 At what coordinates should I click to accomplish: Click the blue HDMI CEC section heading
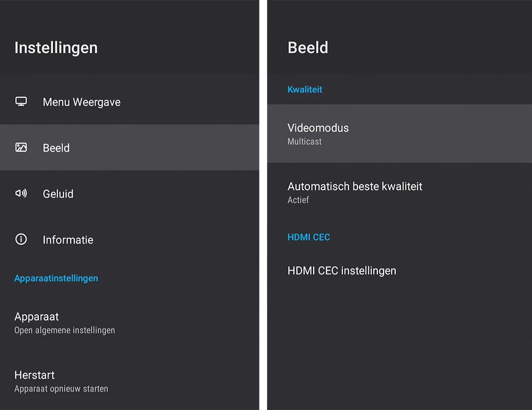click(308, 237)
